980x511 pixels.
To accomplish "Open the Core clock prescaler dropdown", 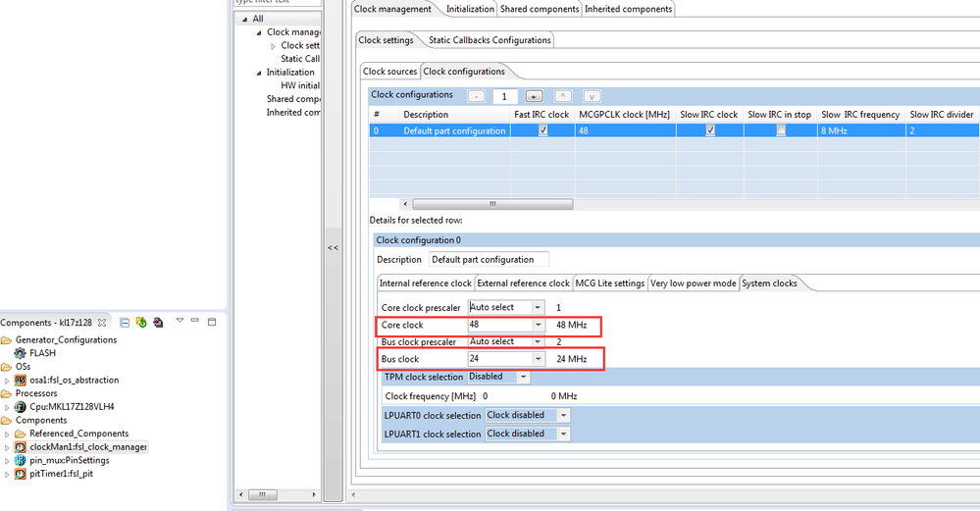I will click(x=538, y=307).
